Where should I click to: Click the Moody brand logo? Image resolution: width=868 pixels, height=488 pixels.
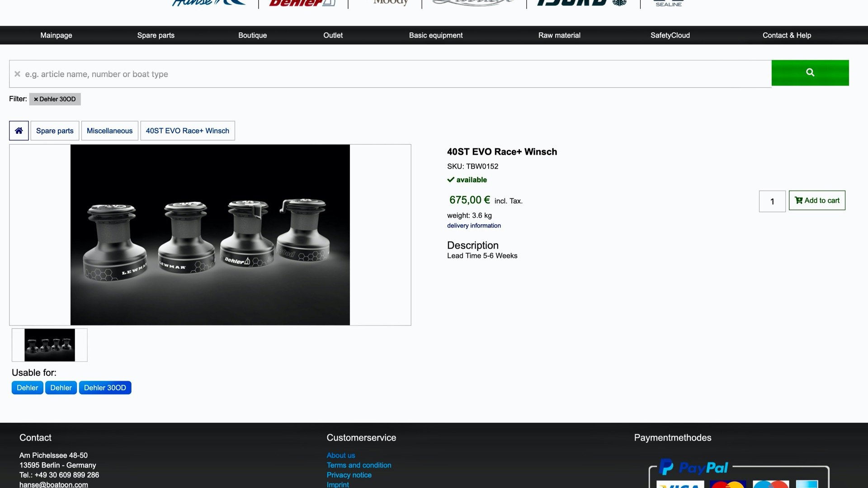pyautogui.click(x=390, y=3)
